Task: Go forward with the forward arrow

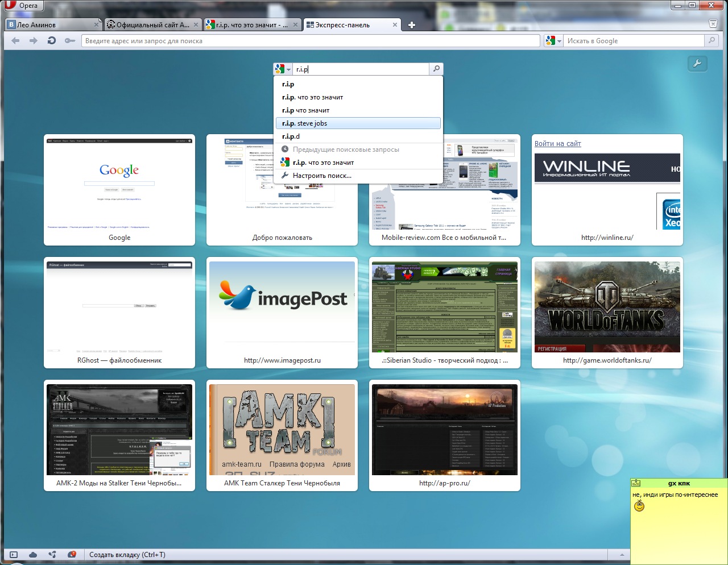Action: tap(34, 41)
